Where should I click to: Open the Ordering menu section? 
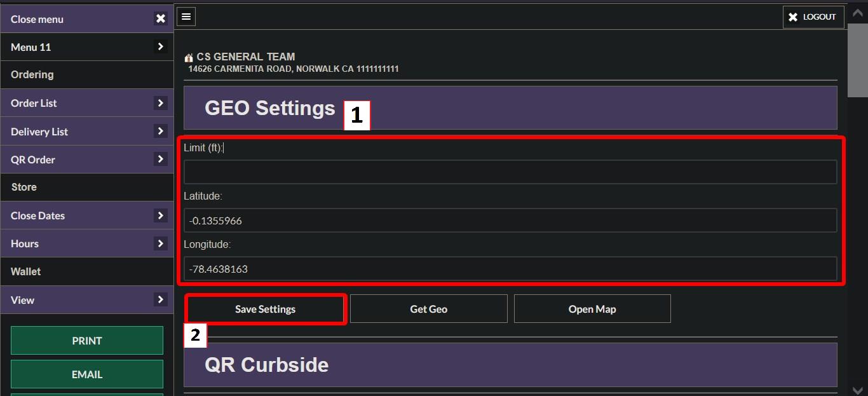coord(86,74)
